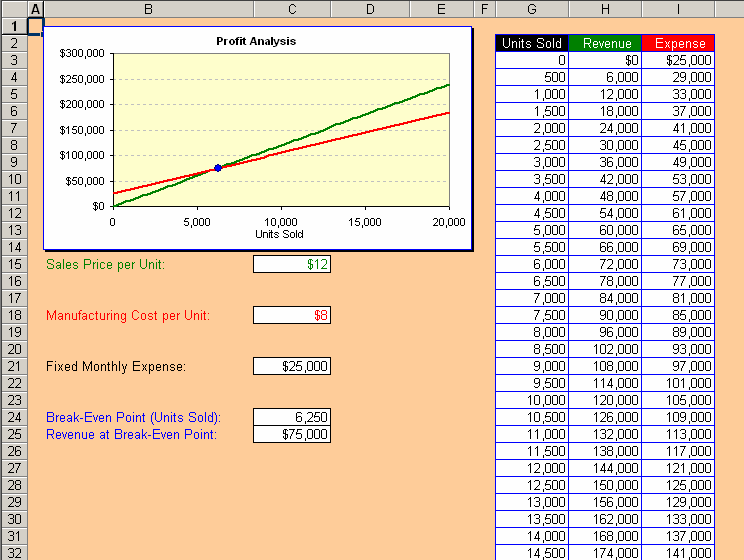744x560 pixels.
Task: Select row 24 header
Action: 14,417
